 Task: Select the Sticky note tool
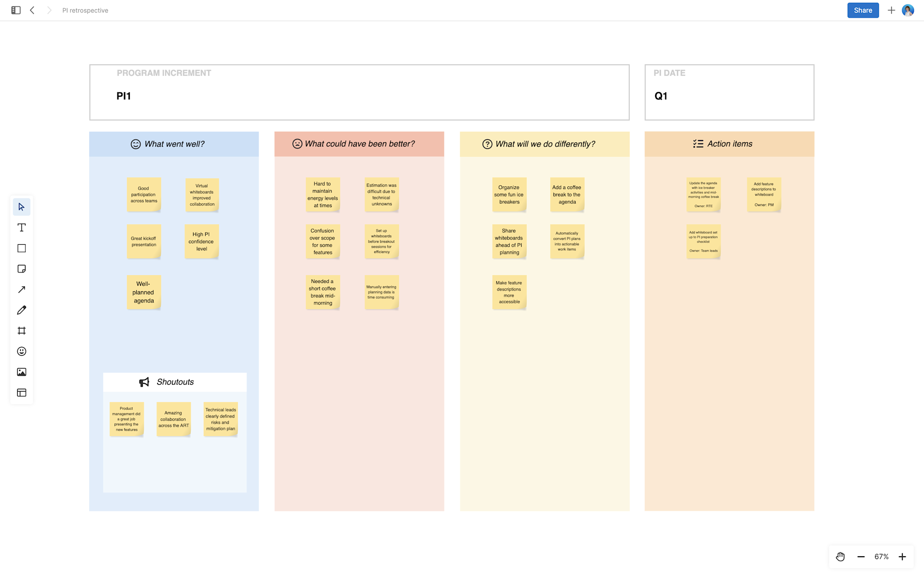coord(21,269)
